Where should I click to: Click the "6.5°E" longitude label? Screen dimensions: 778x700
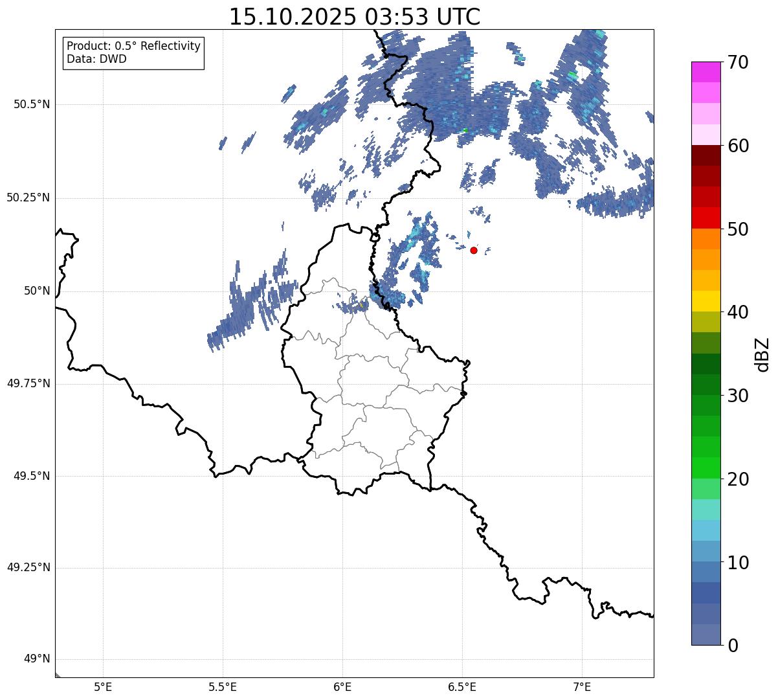click(x=462, y=687)
